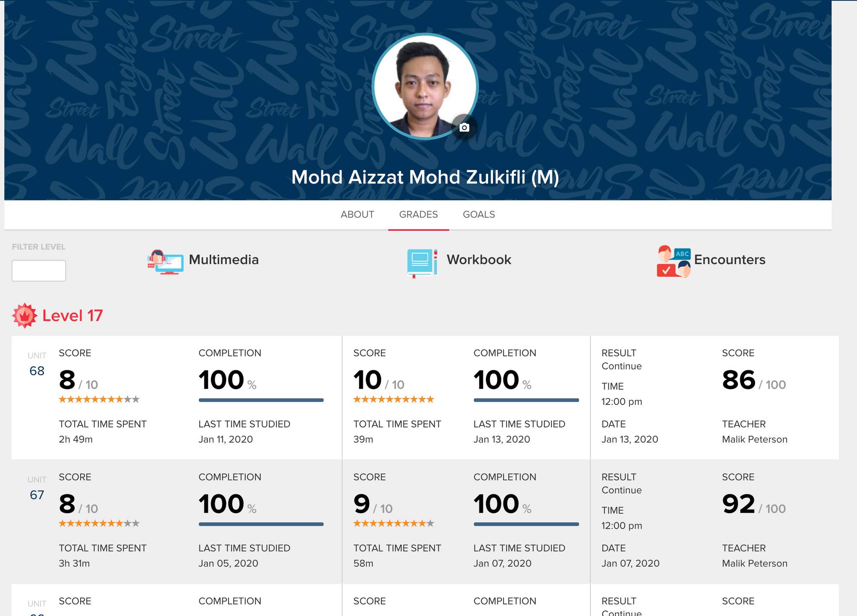Click unit 67 workbook score 9 / 10
The image size is (857, 616).
coord(373,504)
